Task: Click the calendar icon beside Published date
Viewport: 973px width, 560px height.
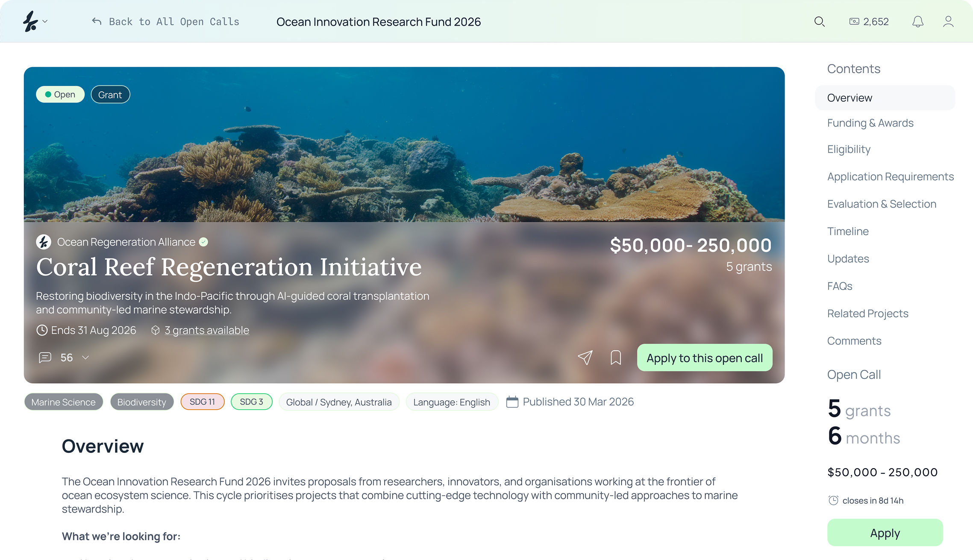Action: pyautogui.click(x=512, y=402)
